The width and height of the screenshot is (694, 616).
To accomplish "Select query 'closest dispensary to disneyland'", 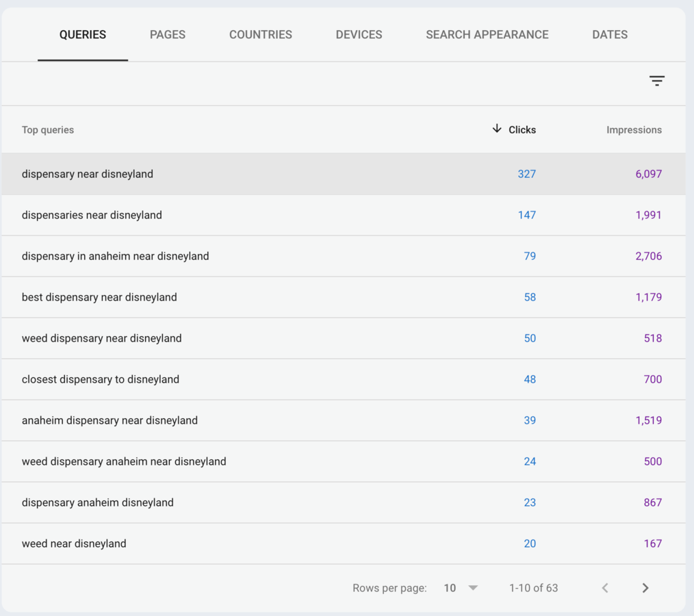I will (101, 379).
